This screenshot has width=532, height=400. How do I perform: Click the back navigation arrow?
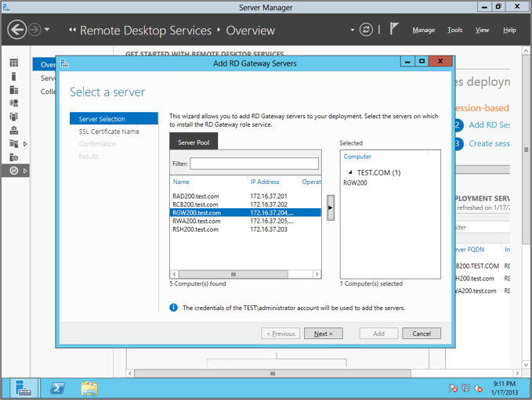coord(16,30)
